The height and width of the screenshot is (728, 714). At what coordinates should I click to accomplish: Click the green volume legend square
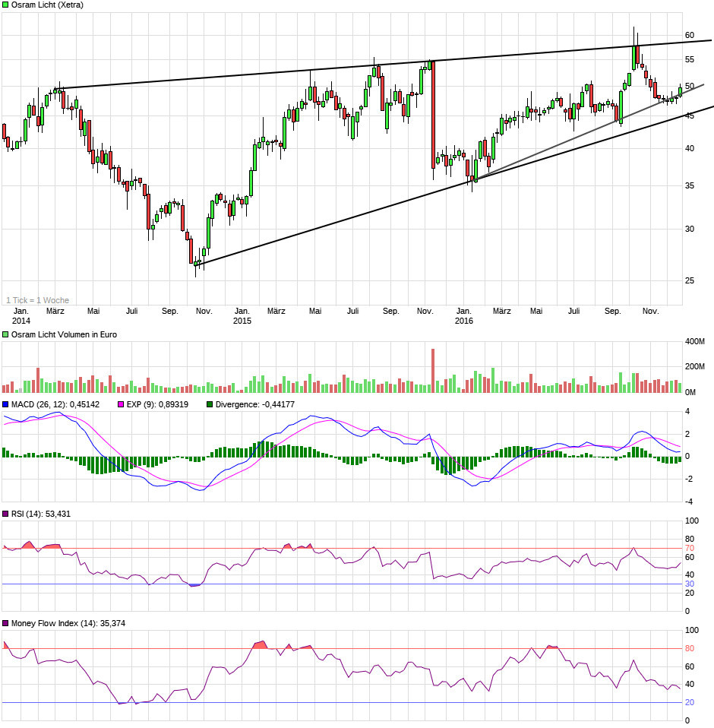point(5,334)
